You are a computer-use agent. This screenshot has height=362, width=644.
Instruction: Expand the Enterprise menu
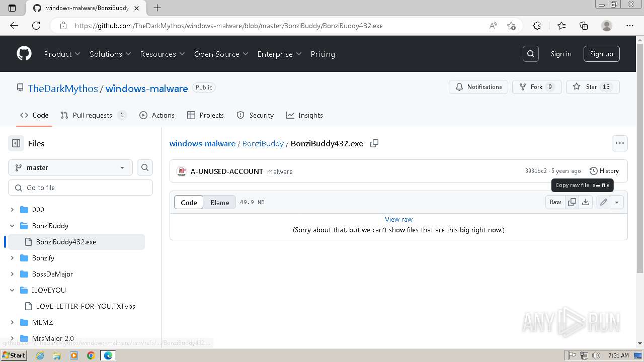(279, 54)
